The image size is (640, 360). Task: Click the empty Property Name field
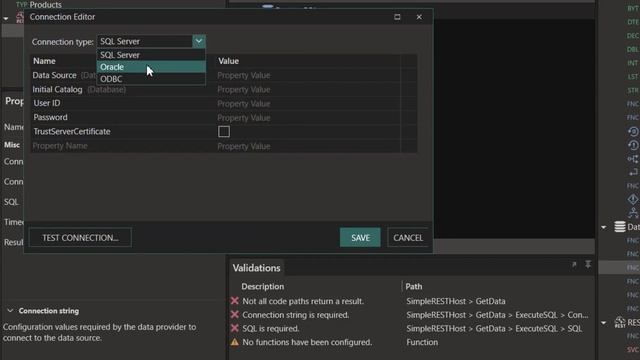coord(122,146)
